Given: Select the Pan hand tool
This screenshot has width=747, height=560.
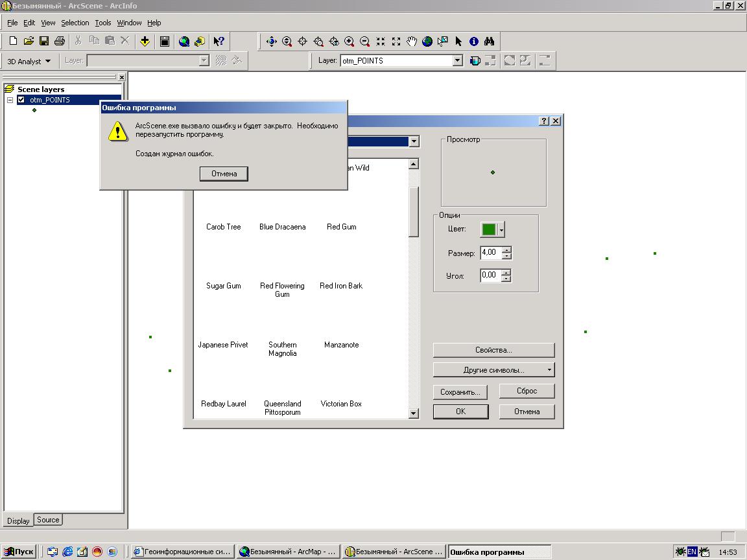Looking at the screenshot, I should 412,41.
